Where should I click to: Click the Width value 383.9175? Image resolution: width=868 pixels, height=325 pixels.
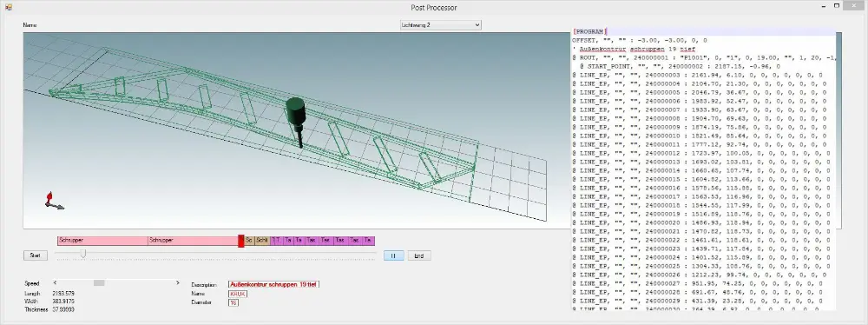63,302
